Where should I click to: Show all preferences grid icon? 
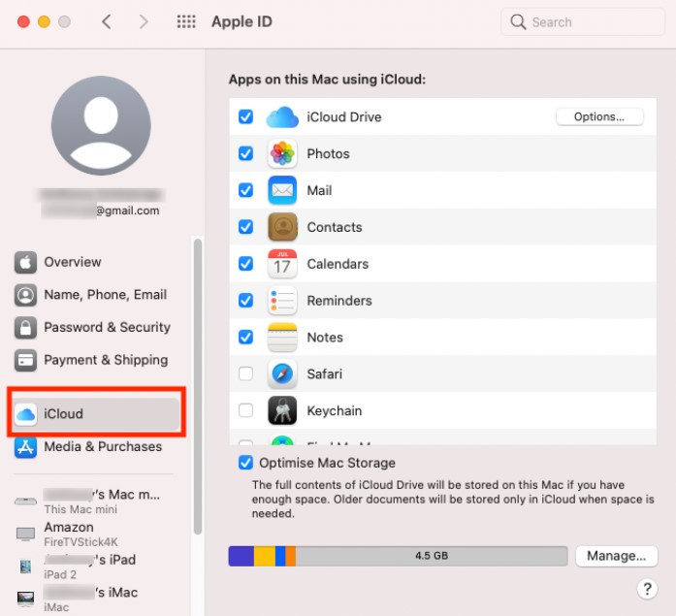point(186,21)
